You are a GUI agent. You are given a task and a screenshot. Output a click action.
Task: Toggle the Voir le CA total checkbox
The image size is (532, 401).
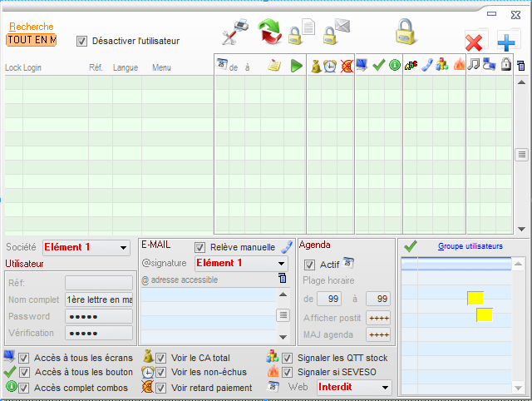tap(161, 358)
